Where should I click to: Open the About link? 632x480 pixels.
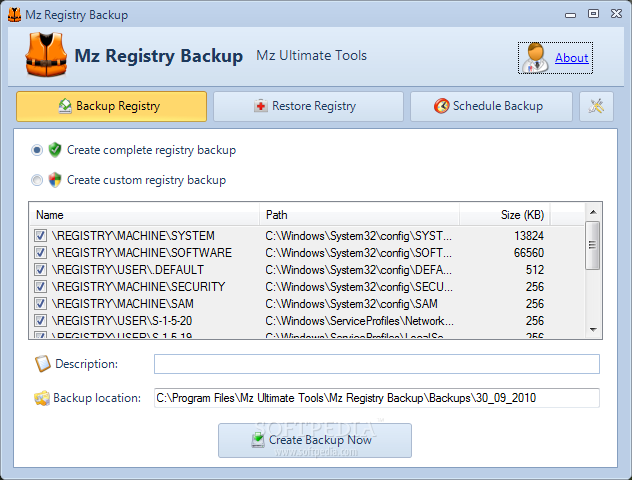click(571, 58)
